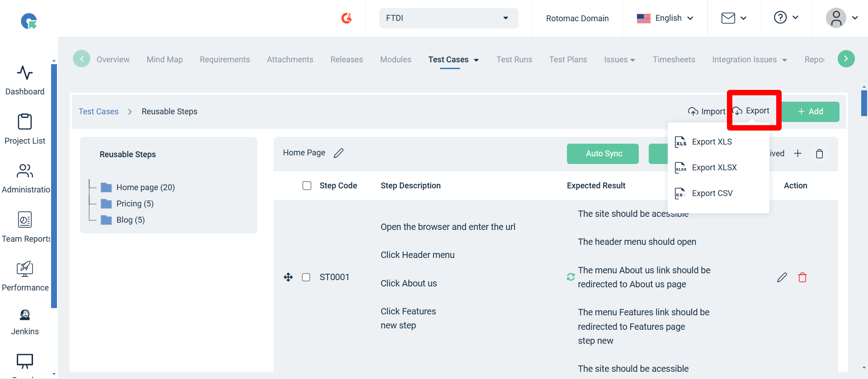Open the English language dropdown
The height and width of the screenshot is (379, 868).
coord(665,18)
